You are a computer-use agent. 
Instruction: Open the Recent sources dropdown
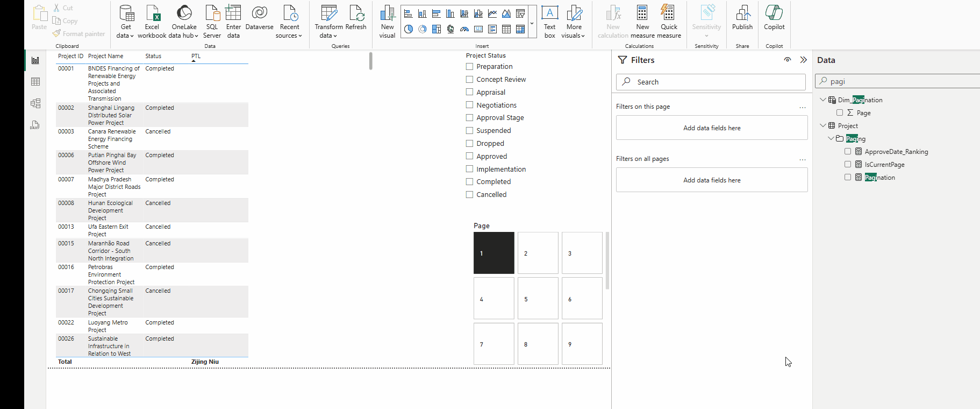tap(289, 22)
